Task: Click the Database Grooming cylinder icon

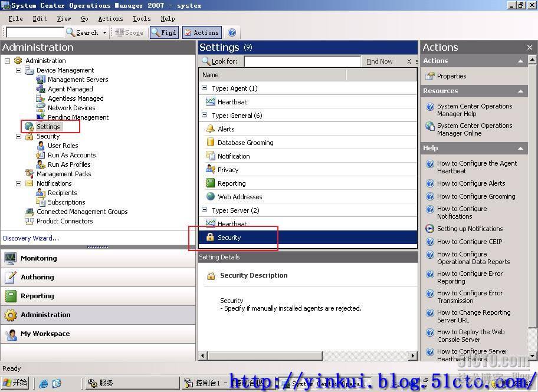Action: [x=210, y=142]
